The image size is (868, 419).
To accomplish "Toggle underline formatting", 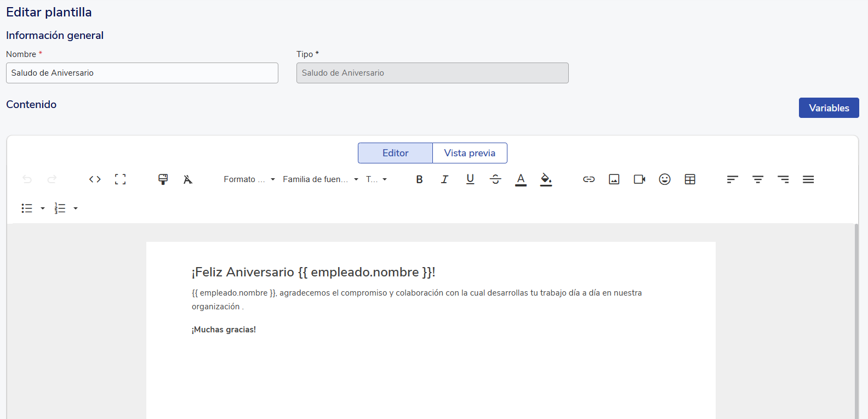I will click(470, 179).
